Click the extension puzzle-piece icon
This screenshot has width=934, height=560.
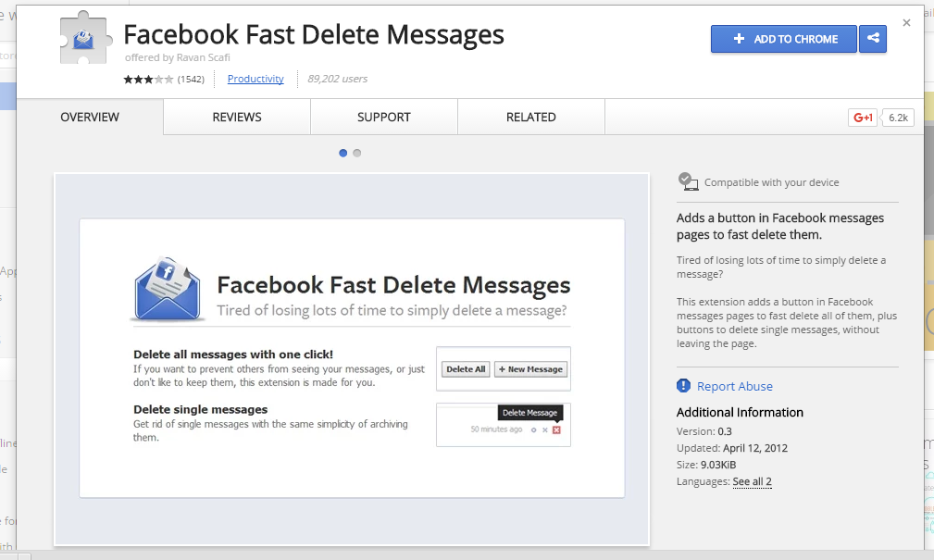click(85, 38)
